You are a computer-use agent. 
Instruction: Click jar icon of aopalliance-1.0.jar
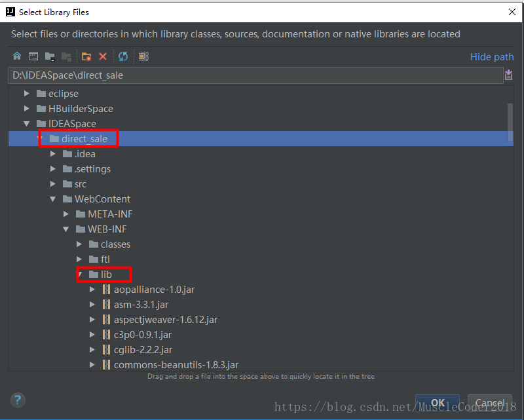click(x=106, y=289)
